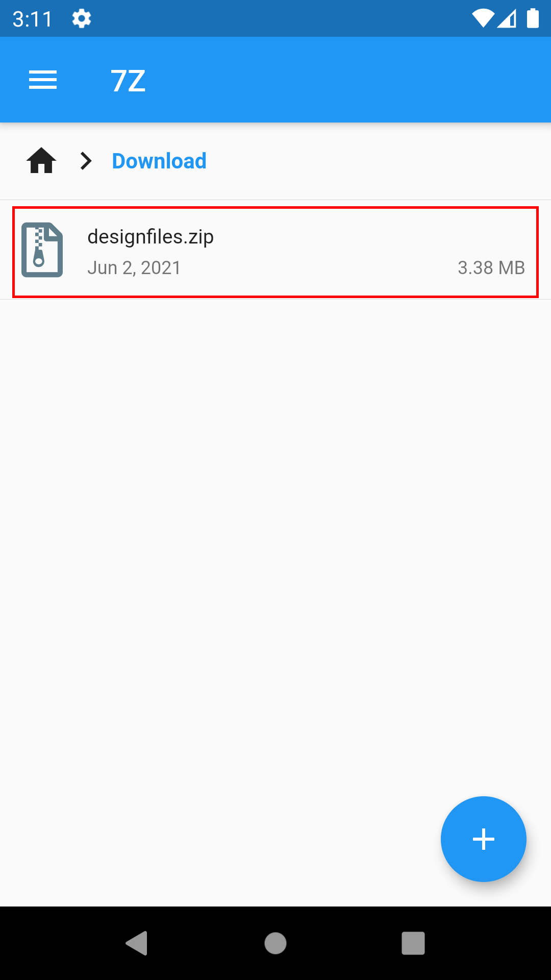The width and height of the screenshot is (551, 980).
Task: Click the 7Z app title
Action: pyautogui.click(x=128, y=81)
